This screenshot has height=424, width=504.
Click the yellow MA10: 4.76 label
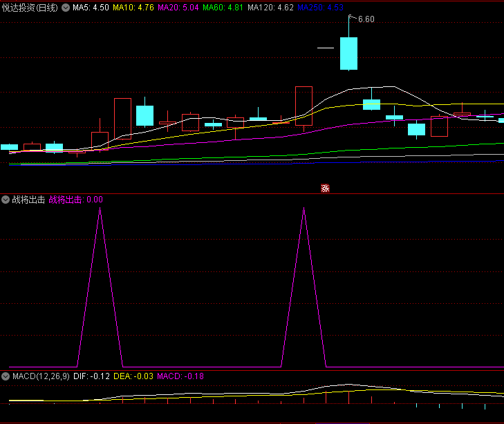[133, 8]
